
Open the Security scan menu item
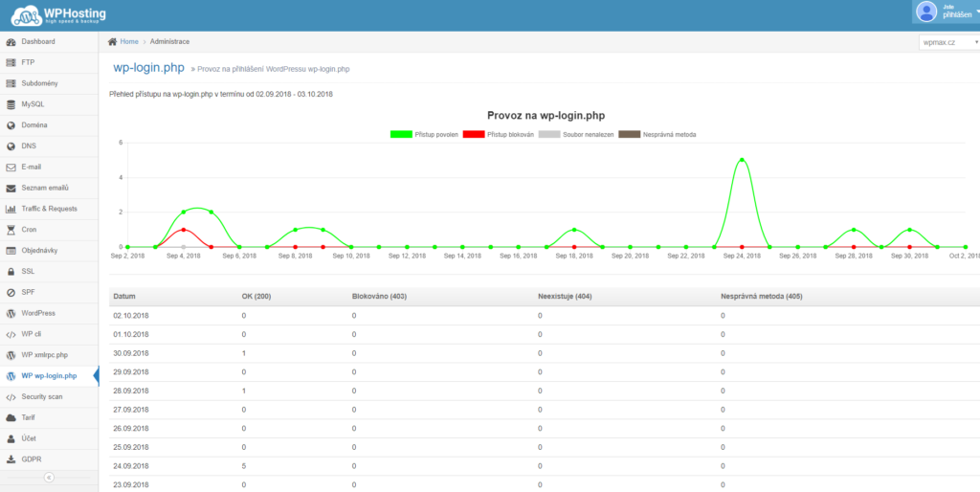pos(50,397)
